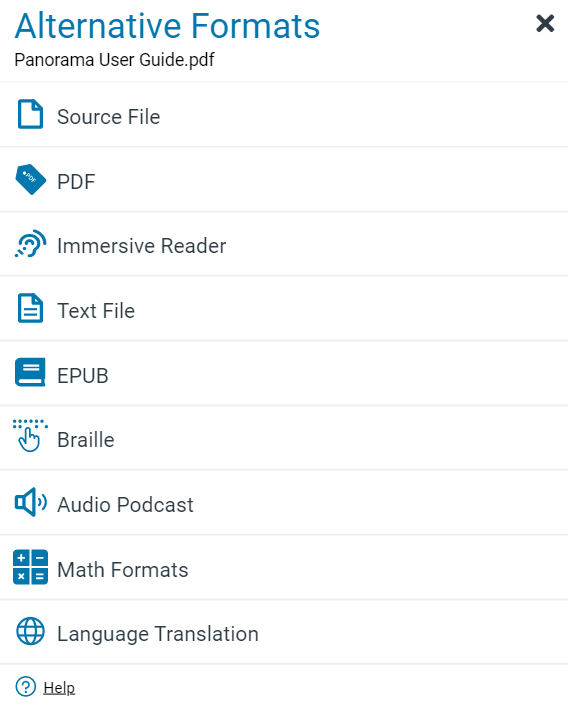This screenshot has height=706, width=568.
Task: Open the Immersive Reader option
Action: (x=284, y=244)
